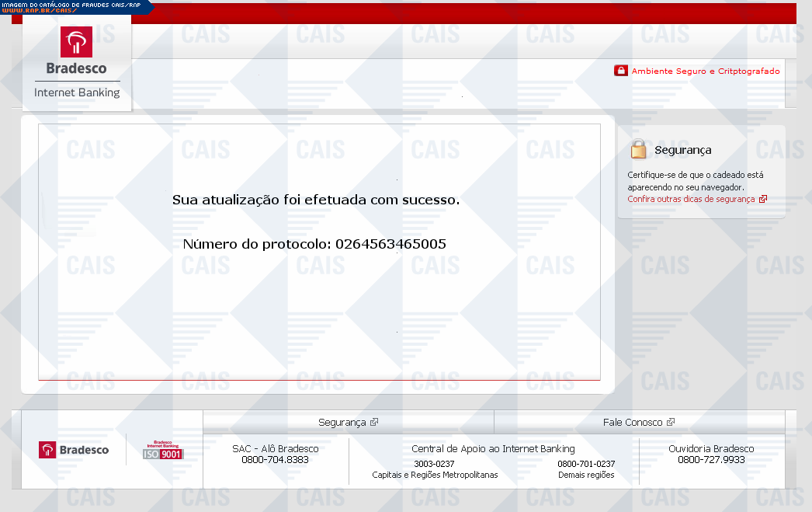Viewport: 812px width, 512px height.
Task: Click the success message about atualização
Action: coord(316,200)
